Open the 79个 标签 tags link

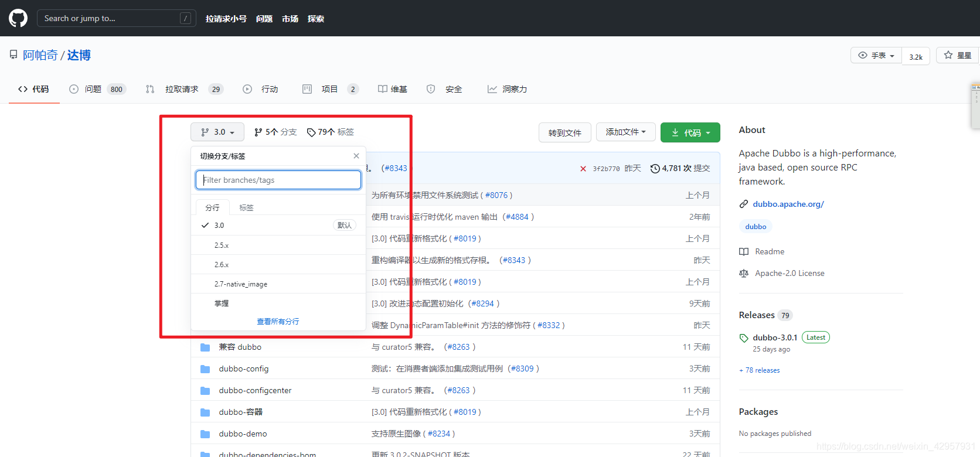point(331,132)
